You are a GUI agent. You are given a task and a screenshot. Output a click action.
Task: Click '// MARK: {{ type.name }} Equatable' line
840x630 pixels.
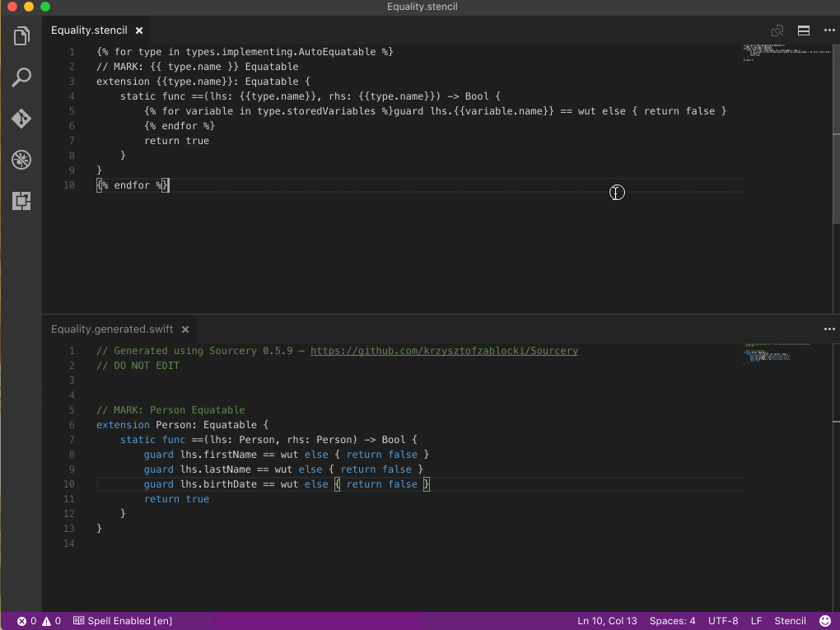pyautogui.click(x=197, y=67)
